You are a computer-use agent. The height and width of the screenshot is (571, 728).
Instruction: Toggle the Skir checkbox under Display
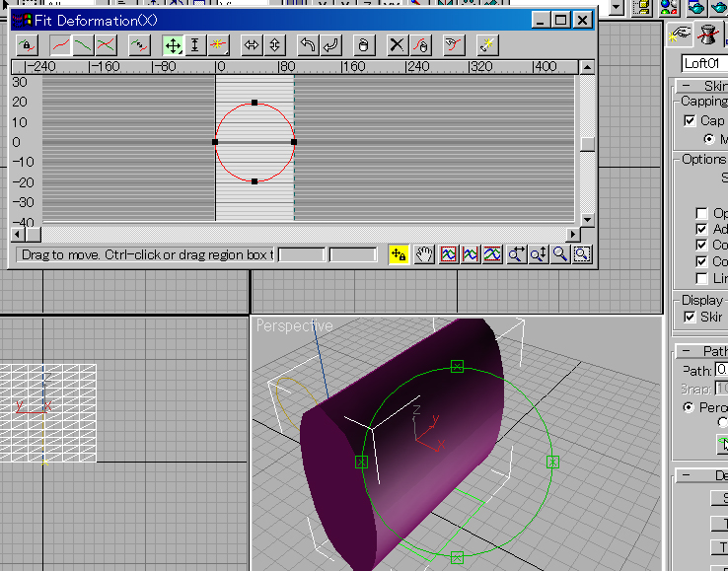[690, 318]
